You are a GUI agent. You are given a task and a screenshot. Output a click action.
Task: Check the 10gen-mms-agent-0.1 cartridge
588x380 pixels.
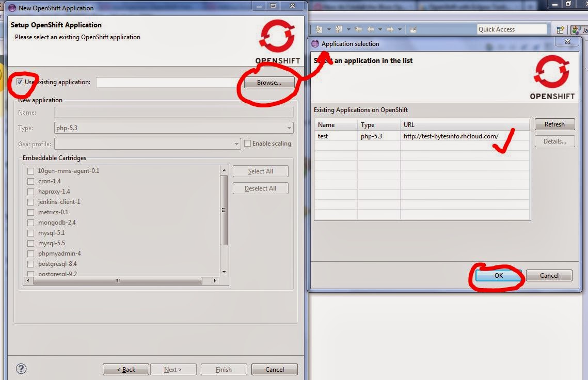click(31, 171)
